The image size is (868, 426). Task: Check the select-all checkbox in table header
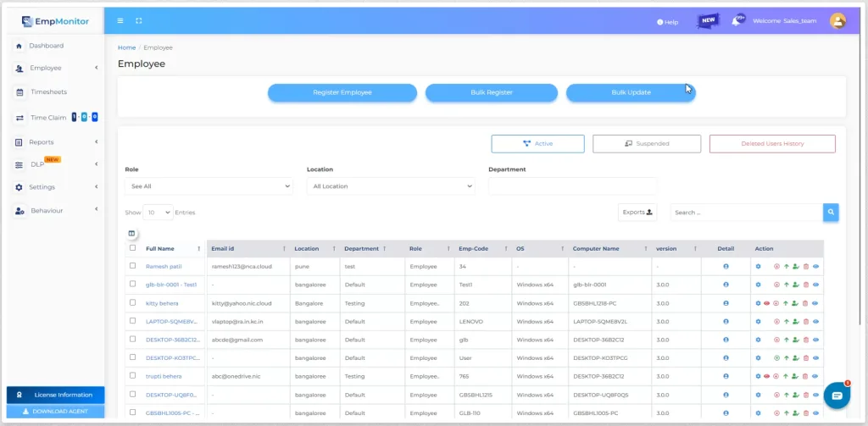[132, 248]
